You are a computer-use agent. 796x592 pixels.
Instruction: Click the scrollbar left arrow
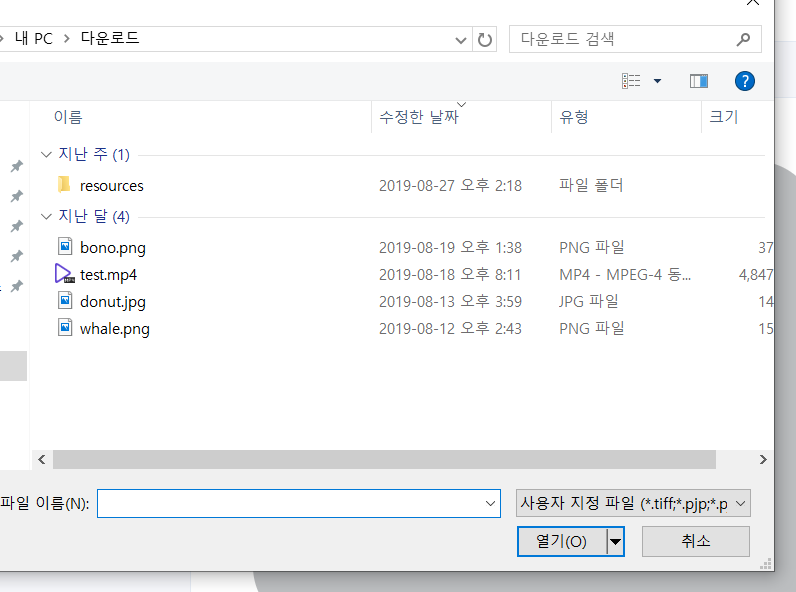42,459
